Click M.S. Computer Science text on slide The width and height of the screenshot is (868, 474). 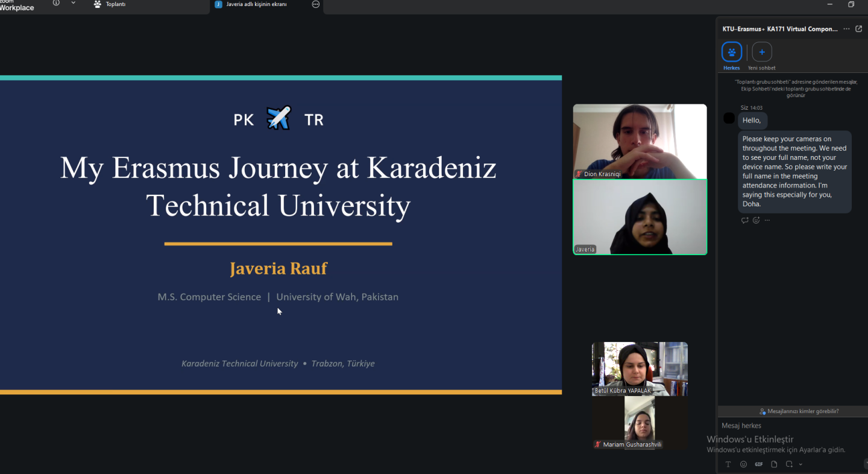click(209, 297)
